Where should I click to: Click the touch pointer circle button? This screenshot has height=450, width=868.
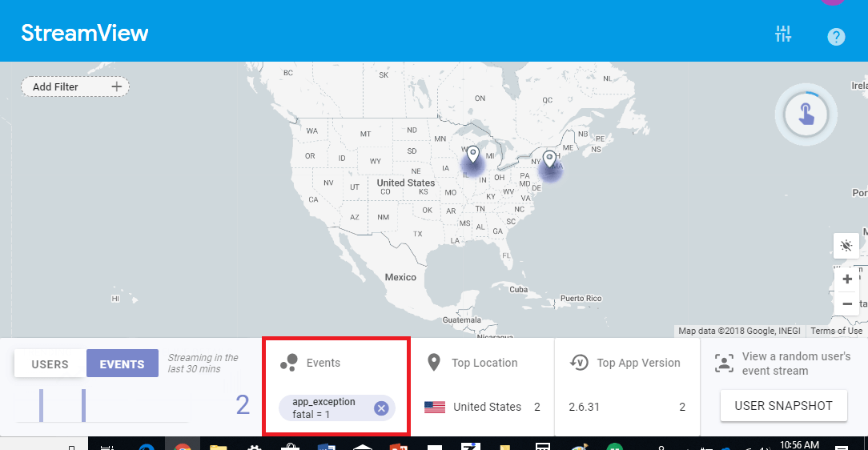806,115
